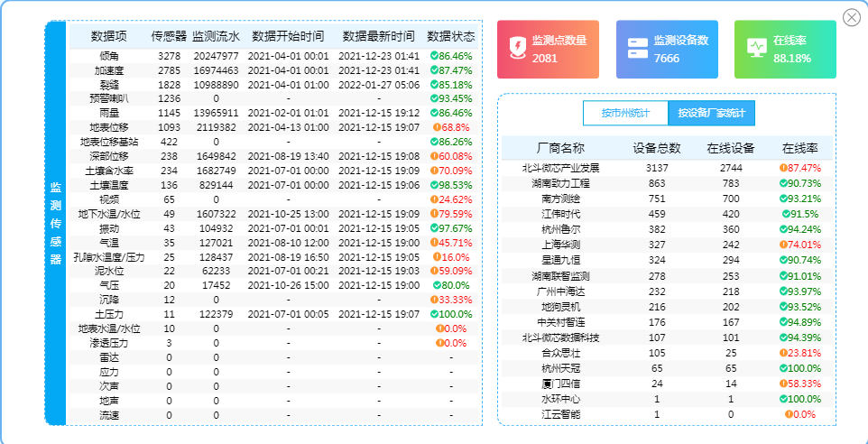The height and width of the screenshot is (444, 868).
Task: Click the 数据状态 column header
Action: coord(450,37)
